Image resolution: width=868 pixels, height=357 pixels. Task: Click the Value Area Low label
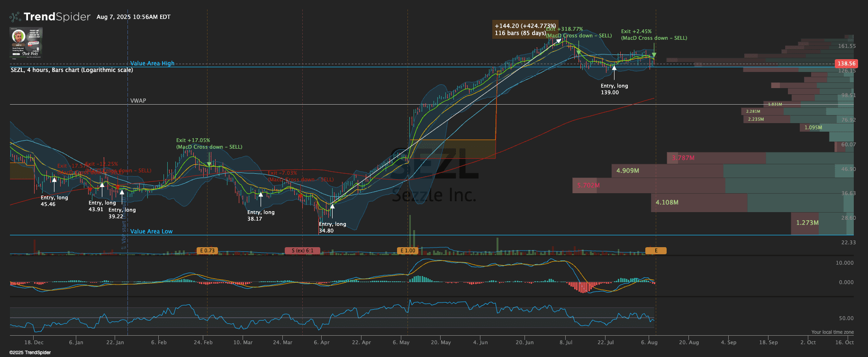coord(152,232)
